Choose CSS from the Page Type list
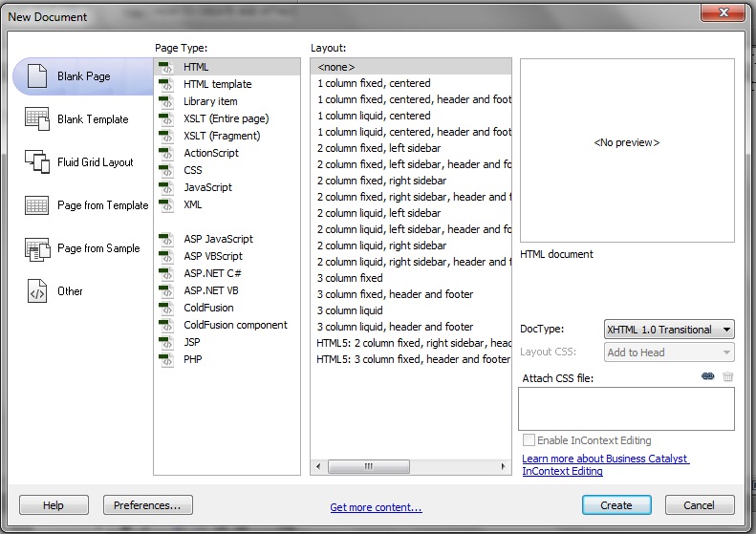 click(192, 170)
